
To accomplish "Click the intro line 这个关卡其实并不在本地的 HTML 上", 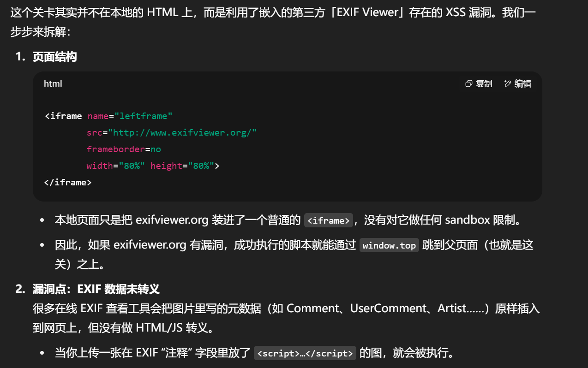I will coord(273,12).
